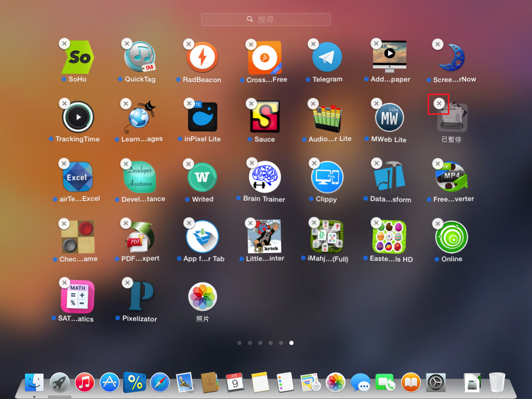Launch MWeb Lite

pyautogui.click(x=389, y=117)
